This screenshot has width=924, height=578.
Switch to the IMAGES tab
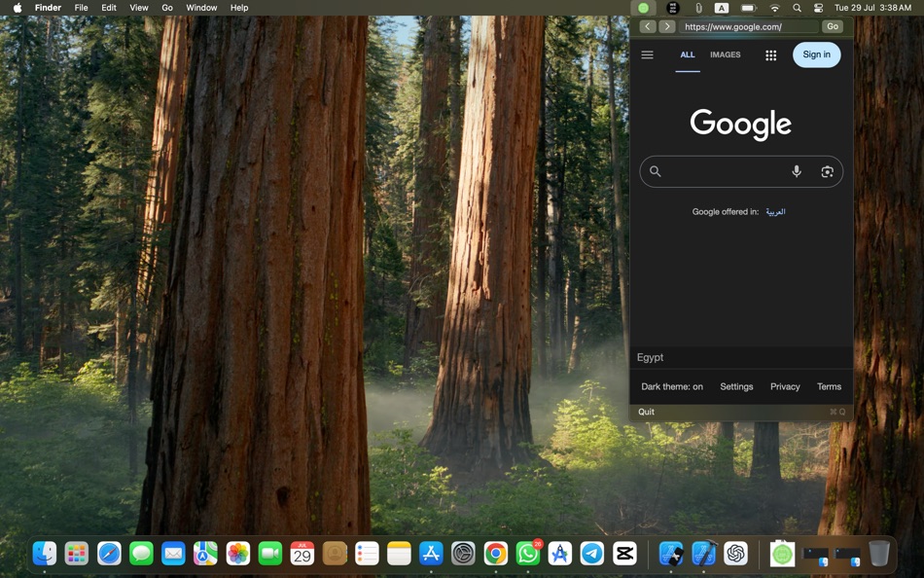coord(725,54)
